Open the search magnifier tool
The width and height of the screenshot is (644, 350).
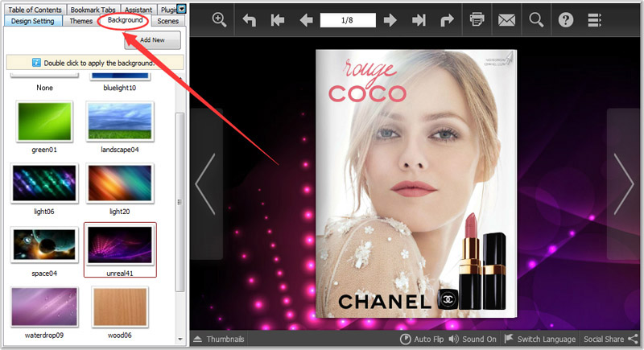point(536,20)
